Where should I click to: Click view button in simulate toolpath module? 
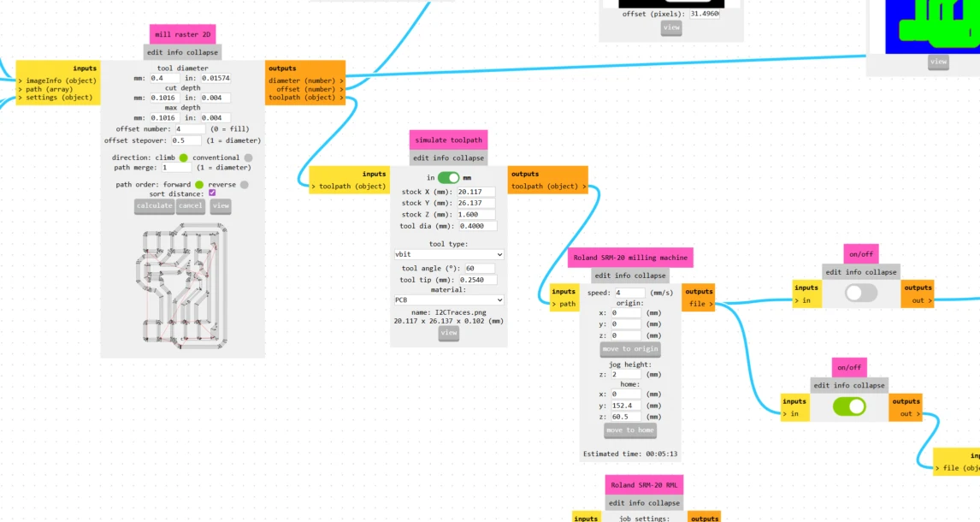[x=449, y=333]
